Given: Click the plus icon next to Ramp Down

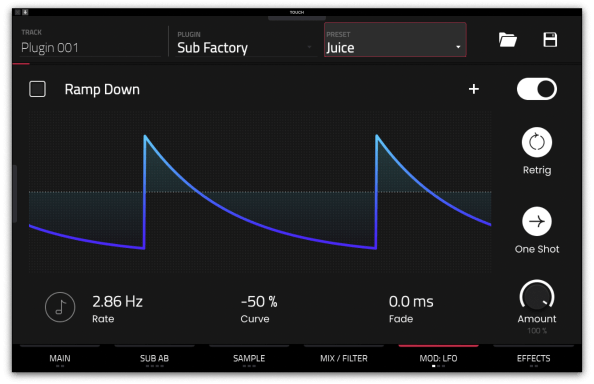Looking at the screenshot, I should coord(474,89).
